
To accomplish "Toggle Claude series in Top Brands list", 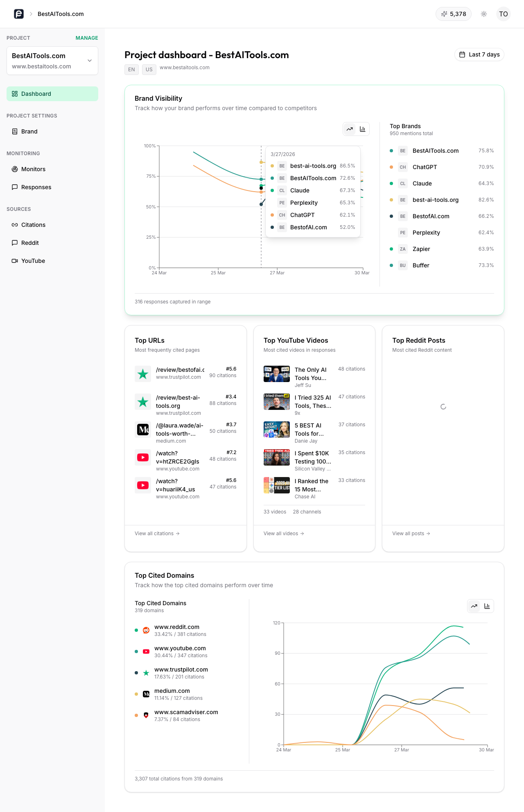I will [442, 183].
